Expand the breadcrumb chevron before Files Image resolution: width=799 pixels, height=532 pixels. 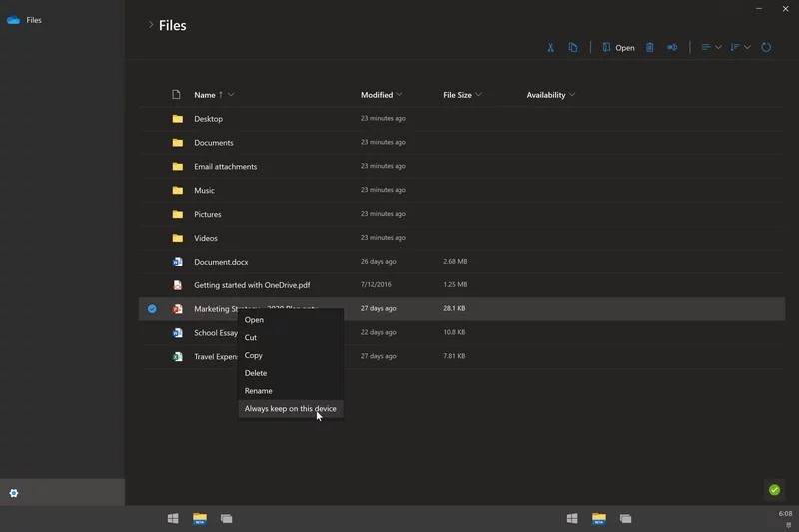151,24
